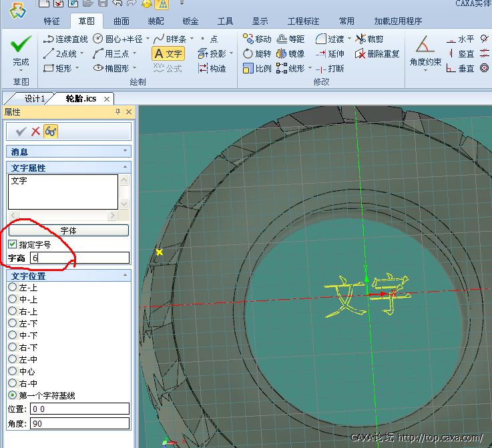Click the 字体 font button
This screenshot has height=448, width=492.
coord(68,230)
